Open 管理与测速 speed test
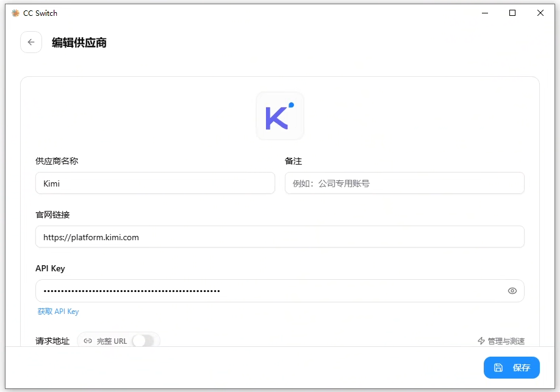The width and height of the screenshot is (560, 392). pyautogui.click(x=501, y=341)
